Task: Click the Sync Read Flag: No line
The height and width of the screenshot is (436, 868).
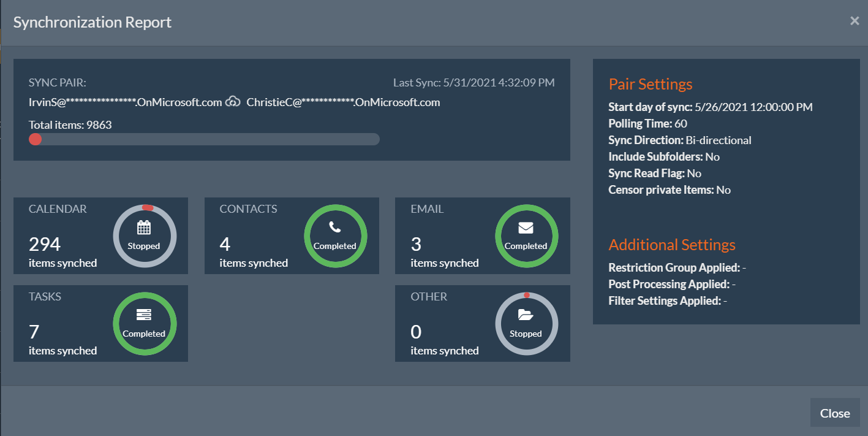Action: 655,173
